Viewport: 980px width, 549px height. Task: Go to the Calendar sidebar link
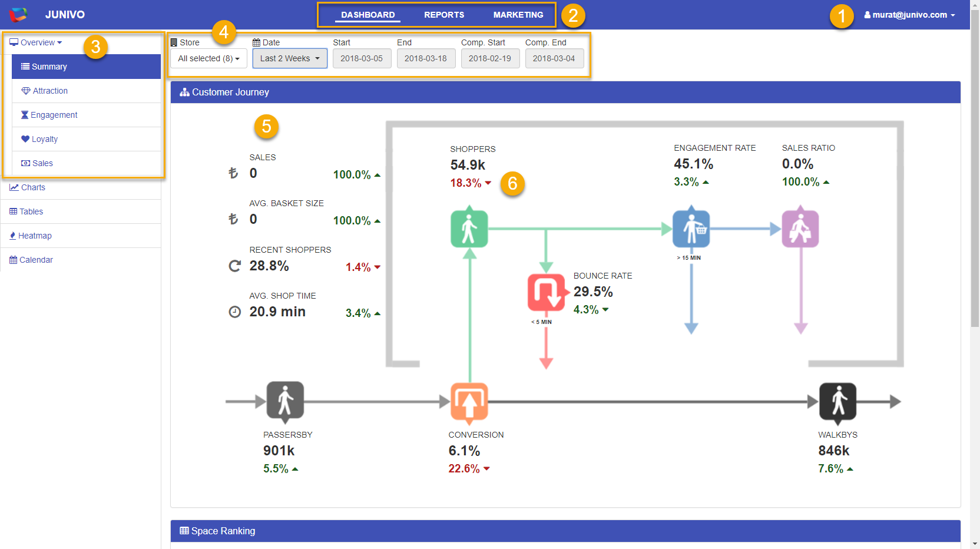[36, 260]
